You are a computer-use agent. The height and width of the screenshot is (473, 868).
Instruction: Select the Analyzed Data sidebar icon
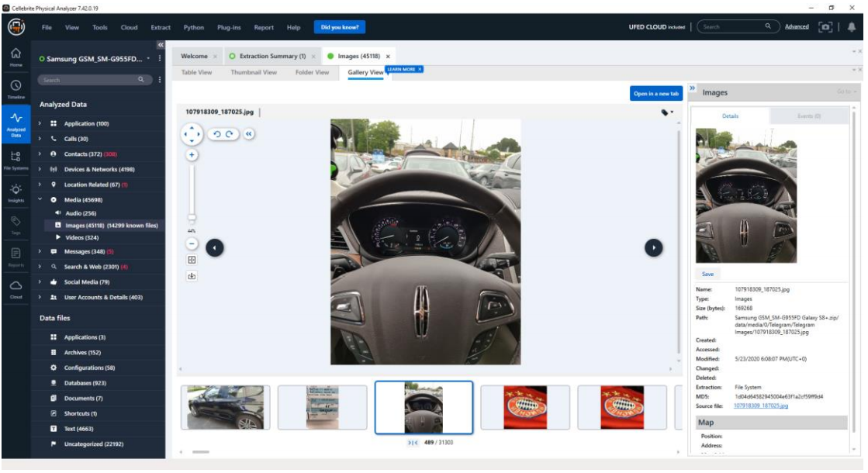(16, 125)
